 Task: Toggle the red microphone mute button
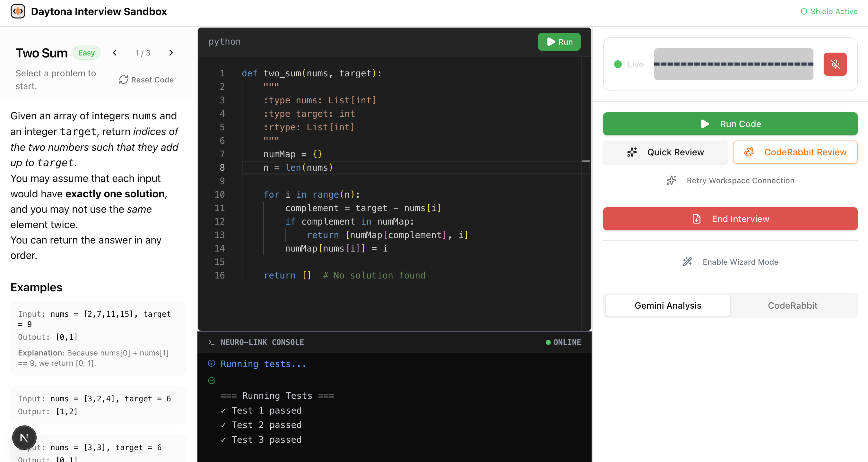(x=835, y=64)
